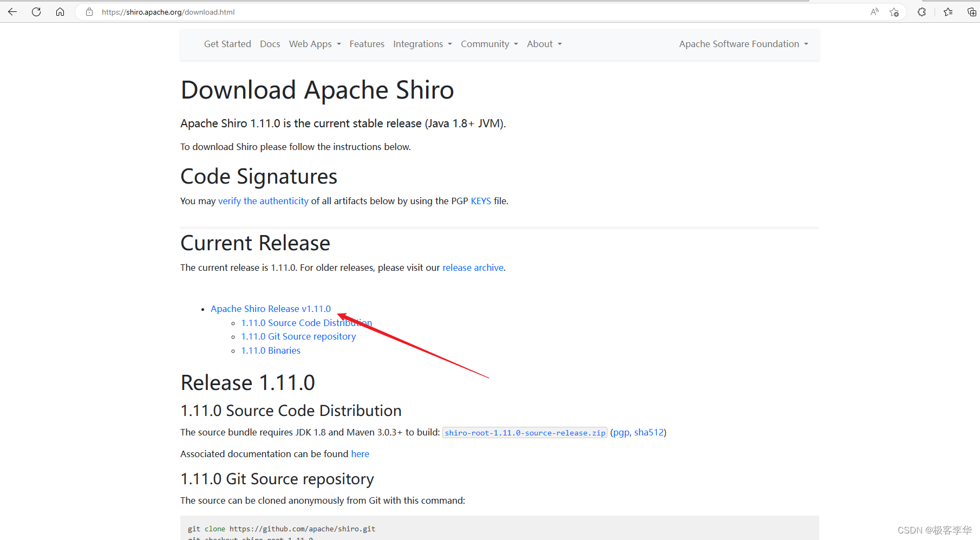The height and width of the screenshot is (540, 980).
Task: Click the 'Release 1.11.0' heading
Action: pyautogui.click(x=247, y=383)
